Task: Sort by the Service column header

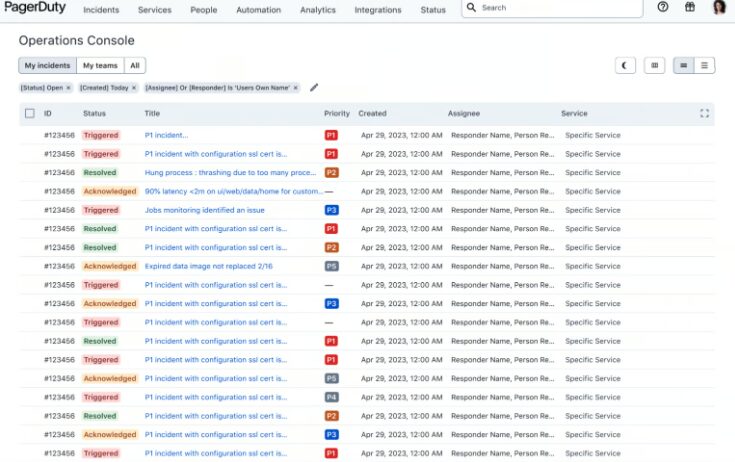Action: tap(574, 113)
